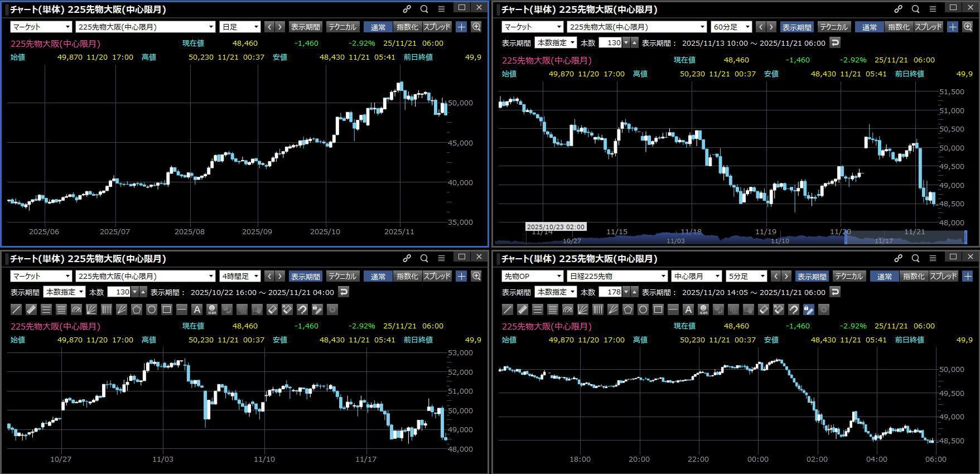Screen dimensions: 980x474
Task: Click the search icon in 日足 chart title bar
Action: click(x=424, y=9)
